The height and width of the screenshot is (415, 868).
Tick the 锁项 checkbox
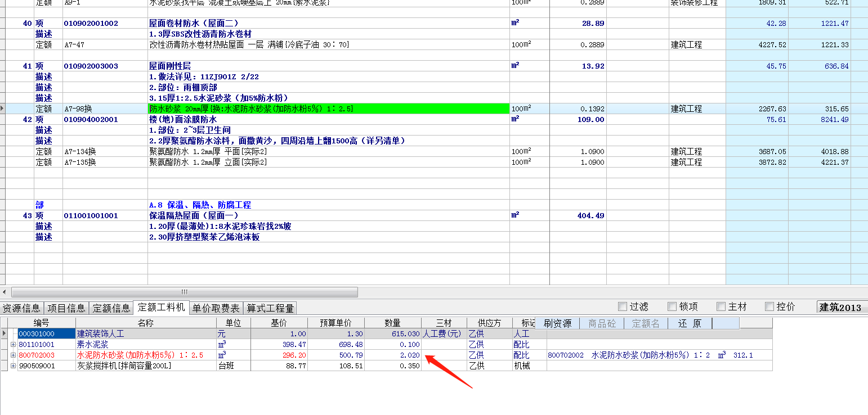(x=672, y=306)
